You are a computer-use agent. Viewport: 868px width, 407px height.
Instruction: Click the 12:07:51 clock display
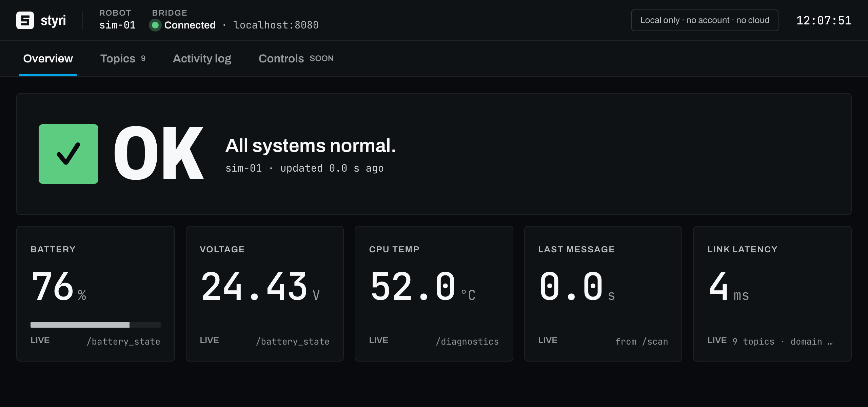tap(824, 20)
